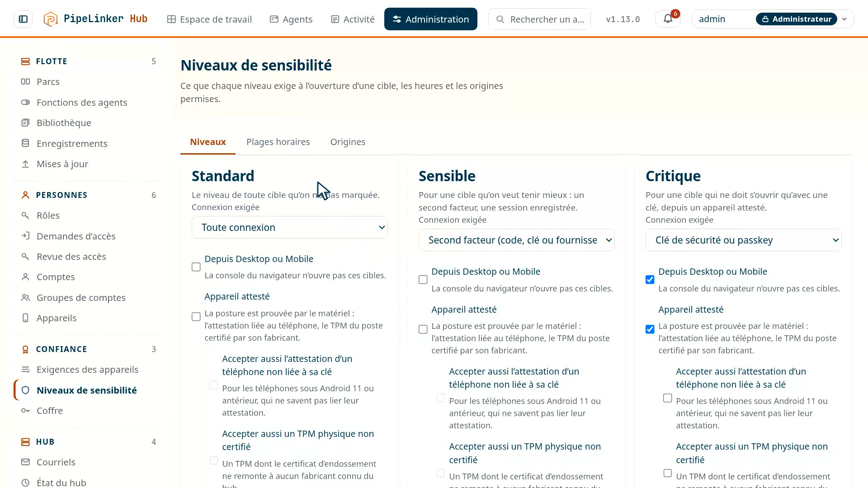Open Revue des accès link

coord(71,257)
